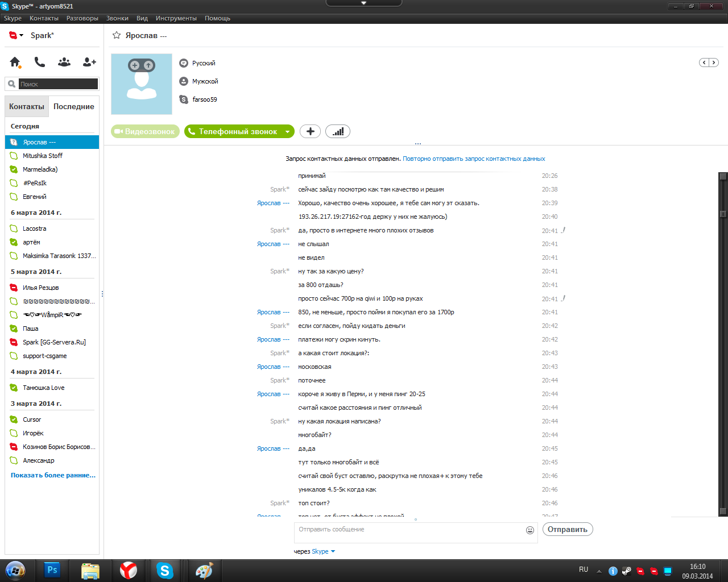Viewport: 728px width, 582px height.
Task: Open Paint from the taskbar
Action: (x=204, y=570)
